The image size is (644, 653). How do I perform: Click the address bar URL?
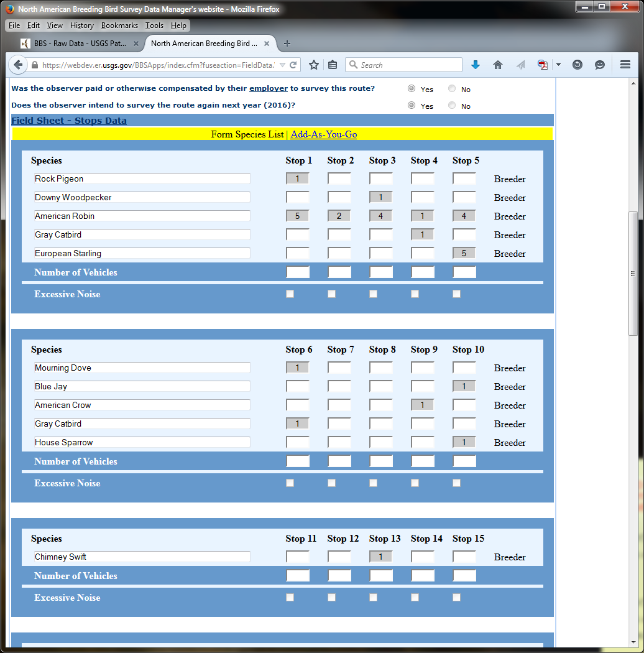click(158, 65)
